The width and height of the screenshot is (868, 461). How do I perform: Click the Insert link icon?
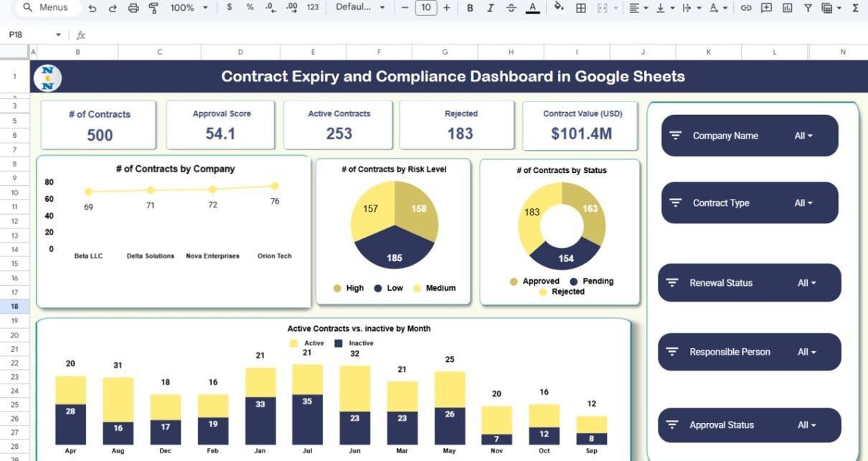tap(746, 8)
